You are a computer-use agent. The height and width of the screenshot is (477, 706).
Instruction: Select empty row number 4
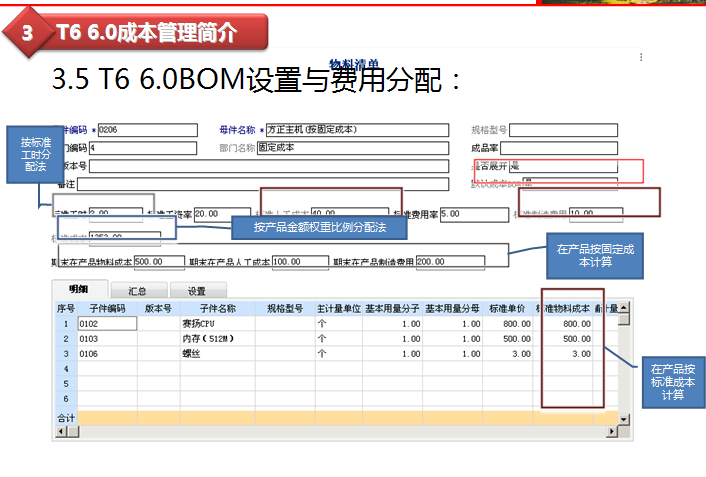click(x=66, y=369)
